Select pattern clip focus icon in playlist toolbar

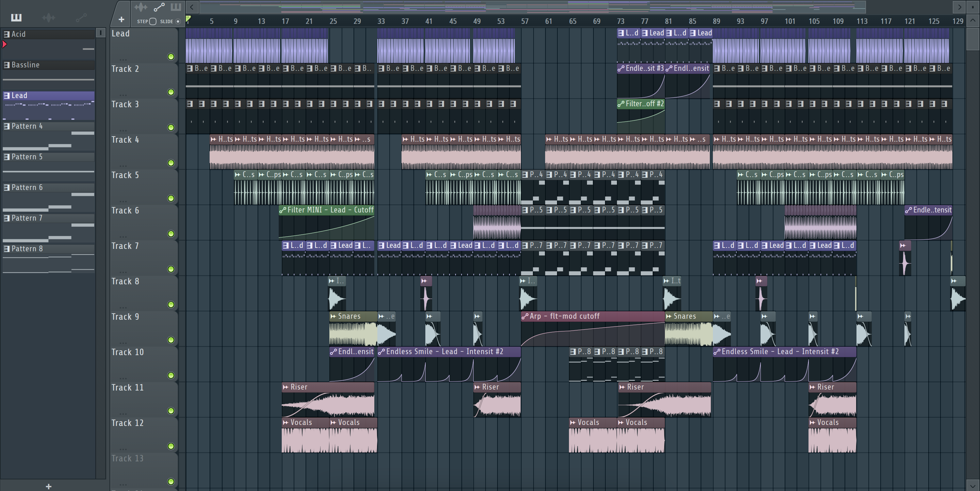[x=176, y=7]
